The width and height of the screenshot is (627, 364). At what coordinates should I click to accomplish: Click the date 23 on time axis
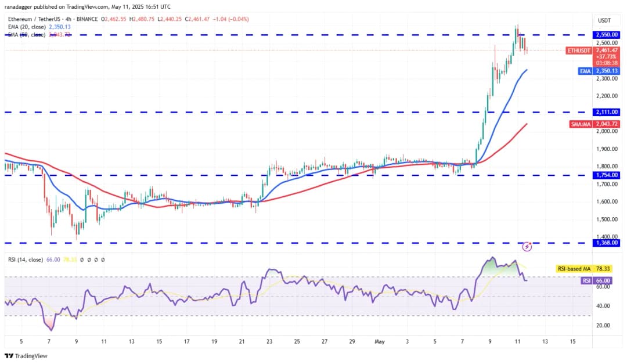click(269, 341)
